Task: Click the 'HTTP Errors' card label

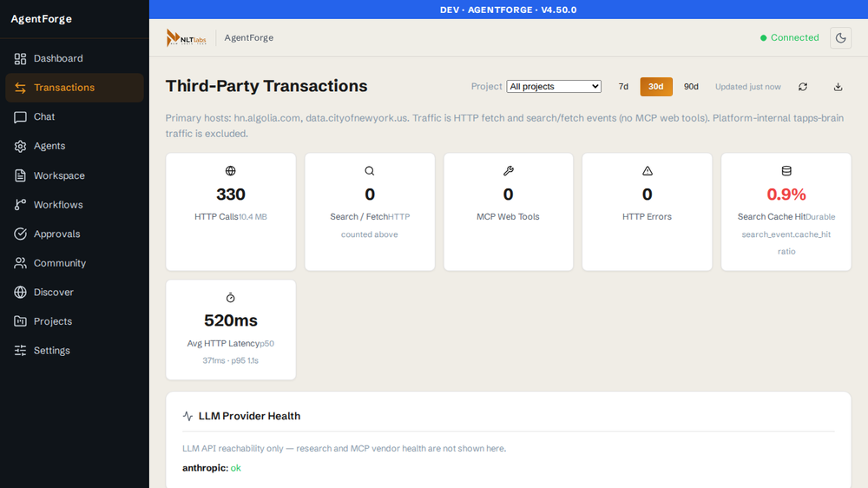Action: click(647, 216)
